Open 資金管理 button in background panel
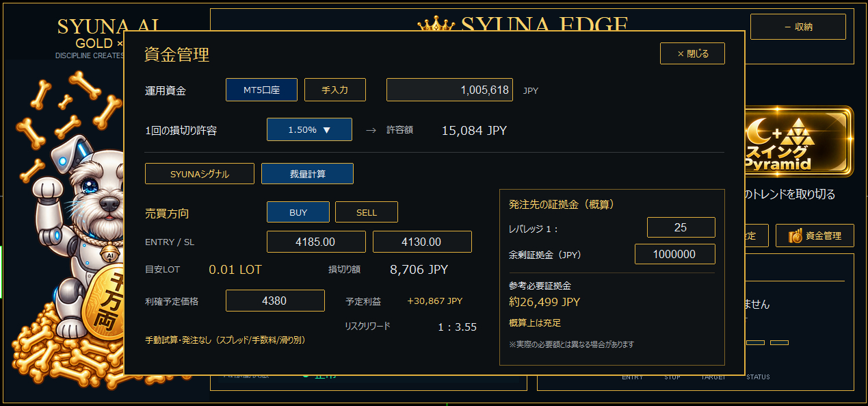 coord(815,236)
